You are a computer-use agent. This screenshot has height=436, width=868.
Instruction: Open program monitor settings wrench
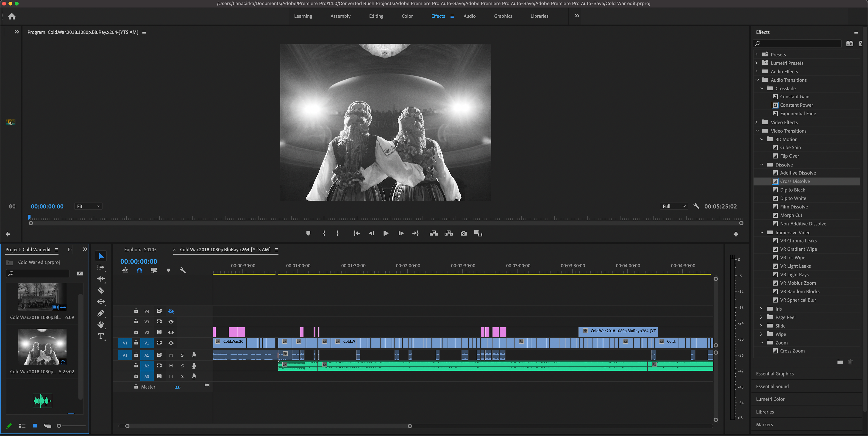(x=696, y=206)
